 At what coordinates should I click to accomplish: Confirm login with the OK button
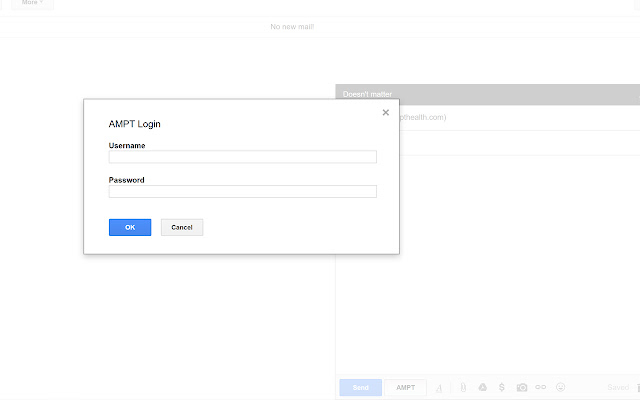(130, 227)
